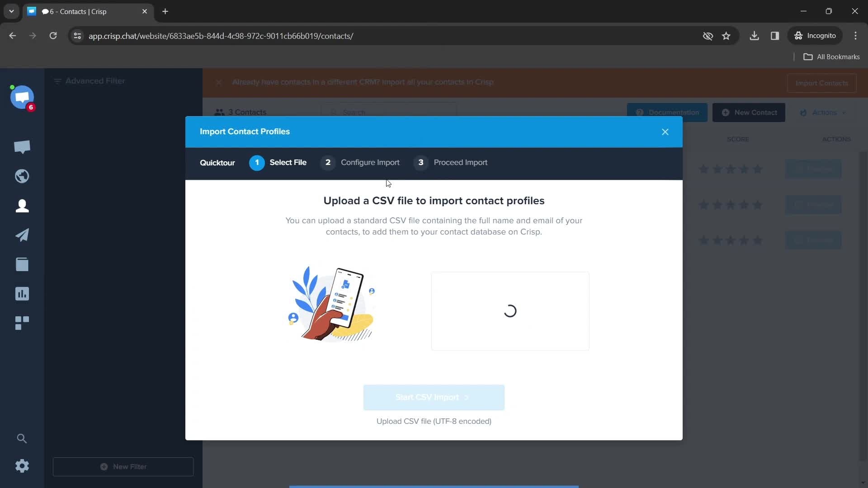Close the Import Contact Profiles dialog
This screenshot has height=488, width=868.
[x=665, y=131]
